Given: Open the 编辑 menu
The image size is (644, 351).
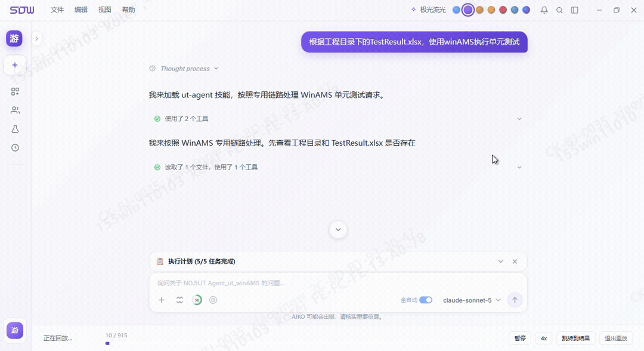Looking at the screenshot, I should pos(81,10).
